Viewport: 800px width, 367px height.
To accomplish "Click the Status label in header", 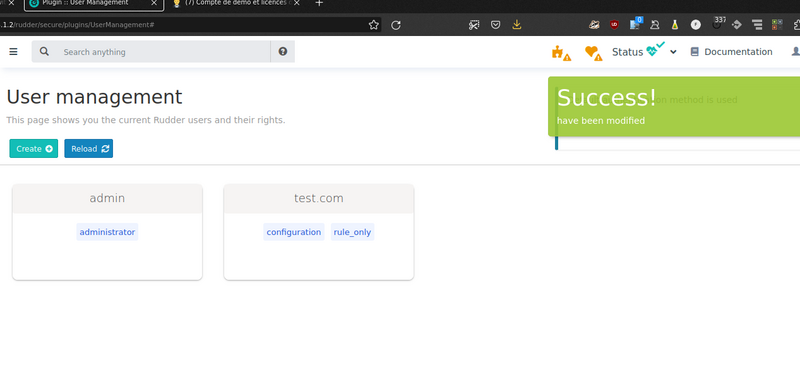I will (628, 52).
